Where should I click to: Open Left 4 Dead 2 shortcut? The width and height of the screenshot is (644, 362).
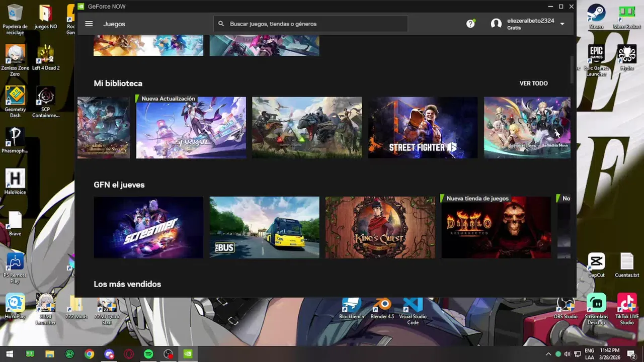tap(46, 58)
